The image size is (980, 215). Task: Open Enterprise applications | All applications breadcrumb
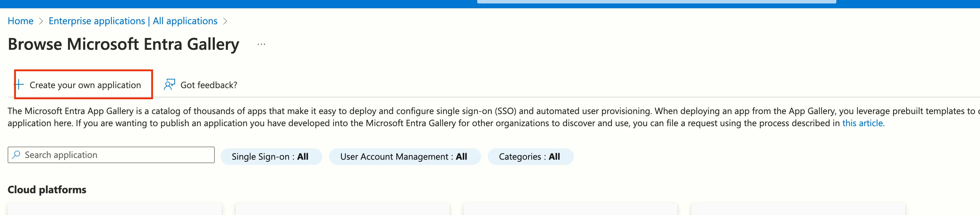tap(132, 21)
